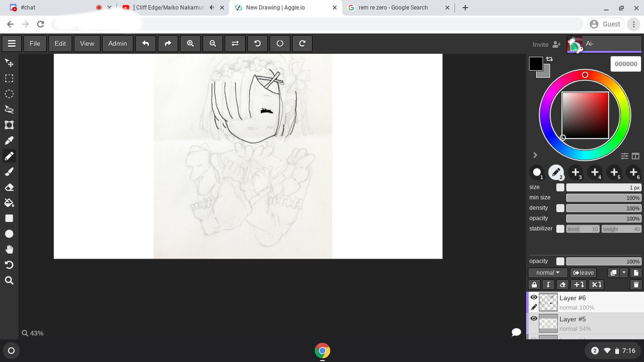The width and height of the screenshot is (644, 362).
Task: Rotate canvas counterclockwise from top toolbar
Action: 258,44
